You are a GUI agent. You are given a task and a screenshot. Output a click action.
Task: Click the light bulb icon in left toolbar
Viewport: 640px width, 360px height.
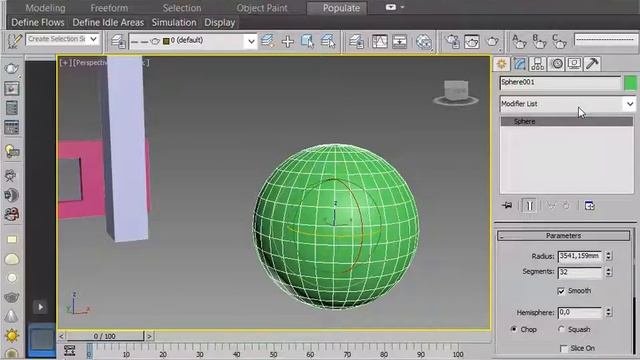click(x=12, y=151)
